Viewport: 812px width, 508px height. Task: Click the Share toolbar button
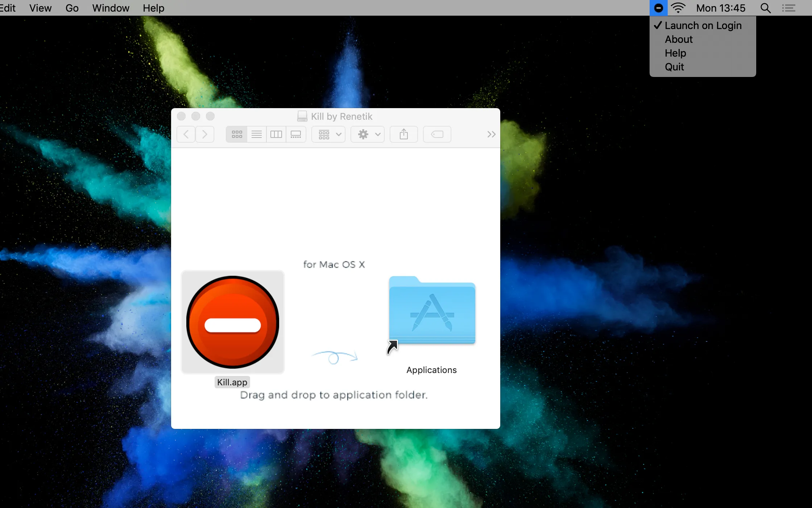pyautogui.click(x=404, y=134)
